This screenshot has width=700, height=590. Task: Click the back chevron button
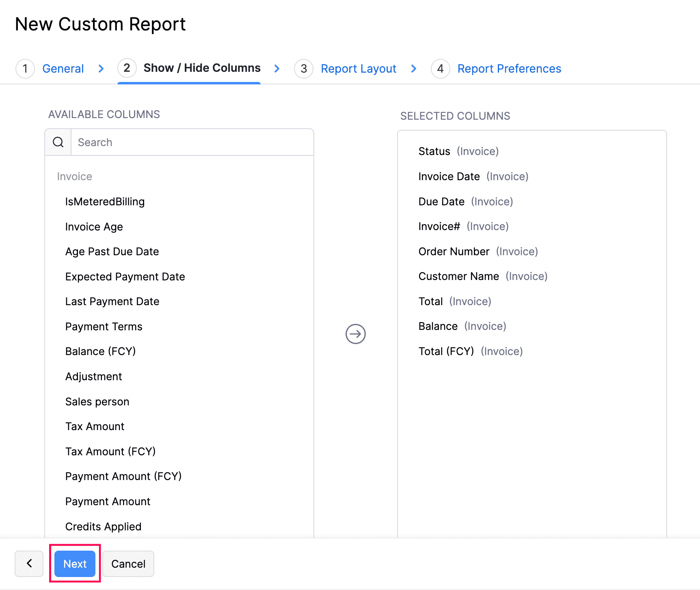29,563
